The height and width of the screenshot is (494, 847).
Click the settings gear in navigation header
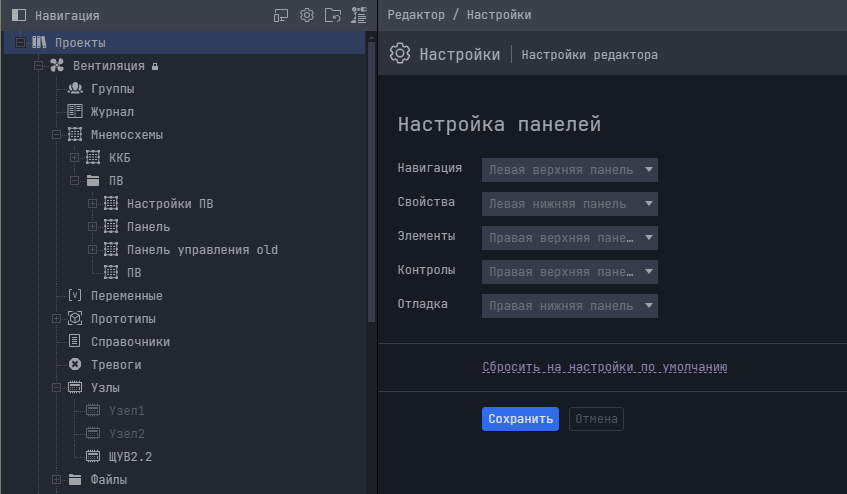307,15
